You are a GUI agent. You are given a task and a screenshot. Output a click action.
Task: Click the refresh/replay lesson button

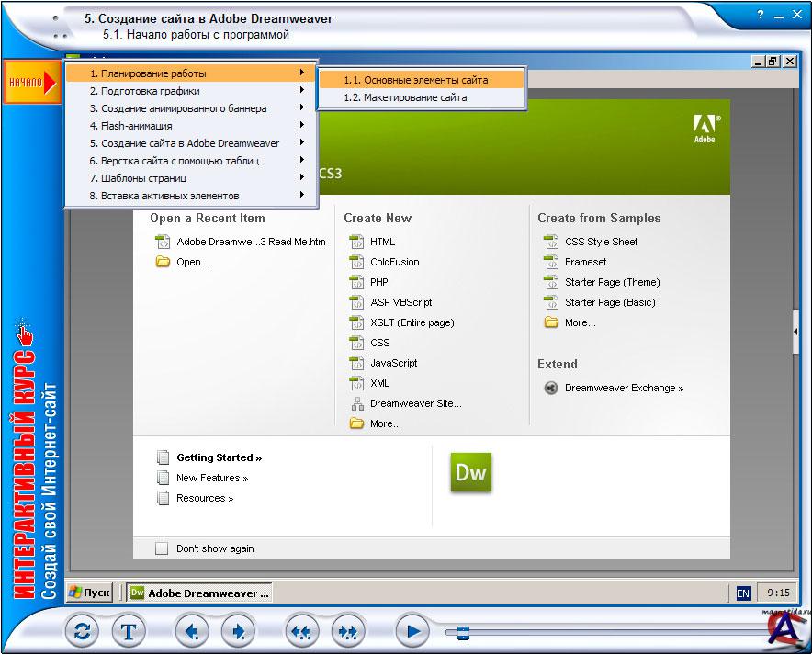(83, 631)
